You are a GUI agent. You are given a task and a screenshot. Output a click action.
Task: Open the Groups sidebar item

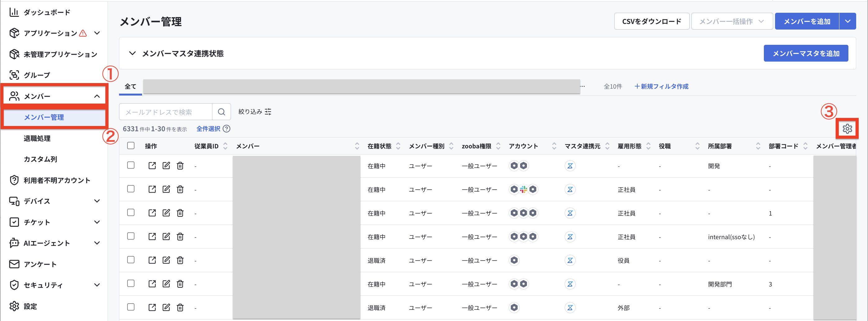coord(30,75)
